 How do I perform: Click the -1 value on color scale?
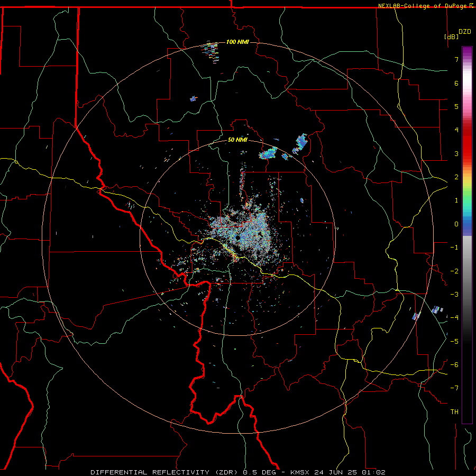point(454,247)
